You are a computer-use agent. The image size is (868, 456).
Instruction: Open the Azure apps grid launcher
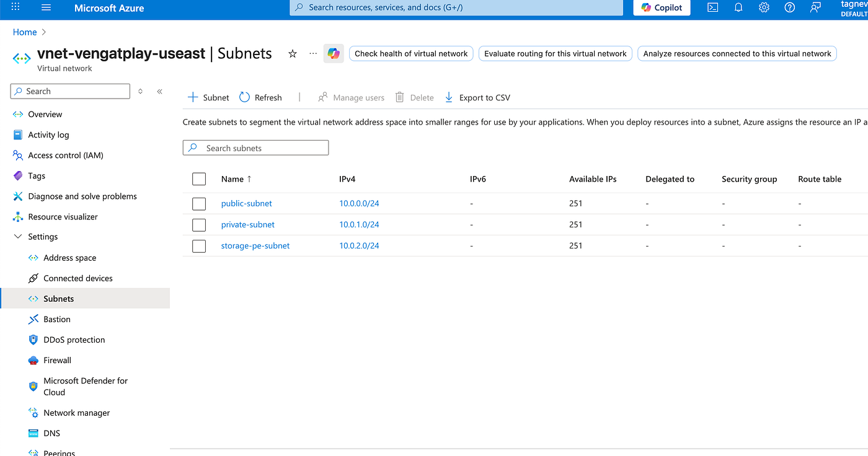point(15,7)
